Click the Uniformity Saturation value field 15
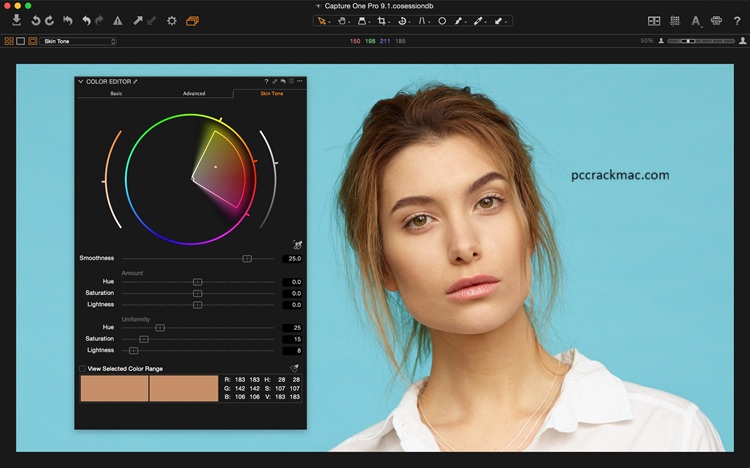750x468 pixels. pos(292,339)
